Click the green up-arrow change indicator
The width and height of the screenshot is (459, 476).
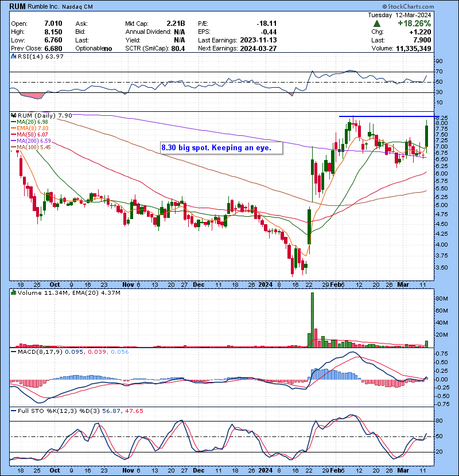click(x=377, y=24)
